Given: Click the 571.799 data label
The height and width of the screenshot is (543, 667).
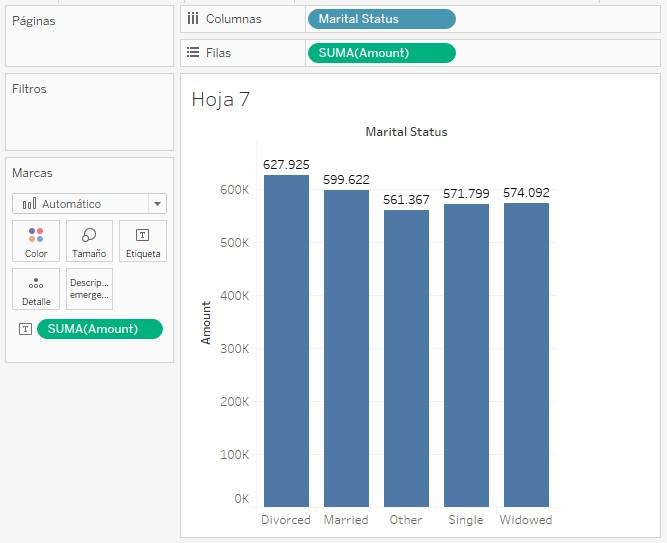Looking at the screenshot, I should point(466,194).
